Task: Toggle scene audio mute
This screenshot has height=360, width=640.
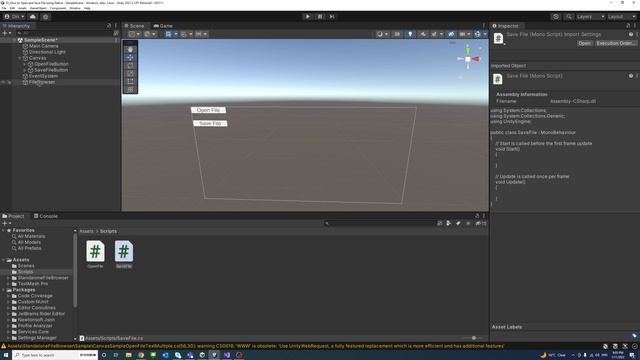Action: pyautogui.click(x=422, y=34)
